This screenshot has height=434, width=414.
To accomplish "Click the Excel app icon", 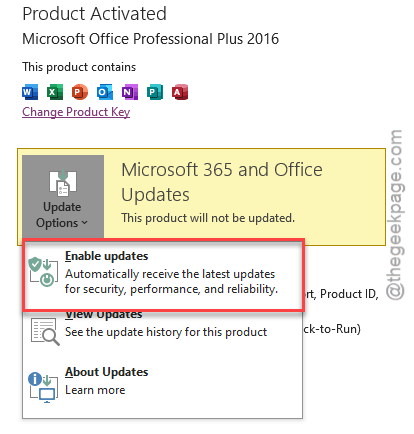I will (55, 92).
